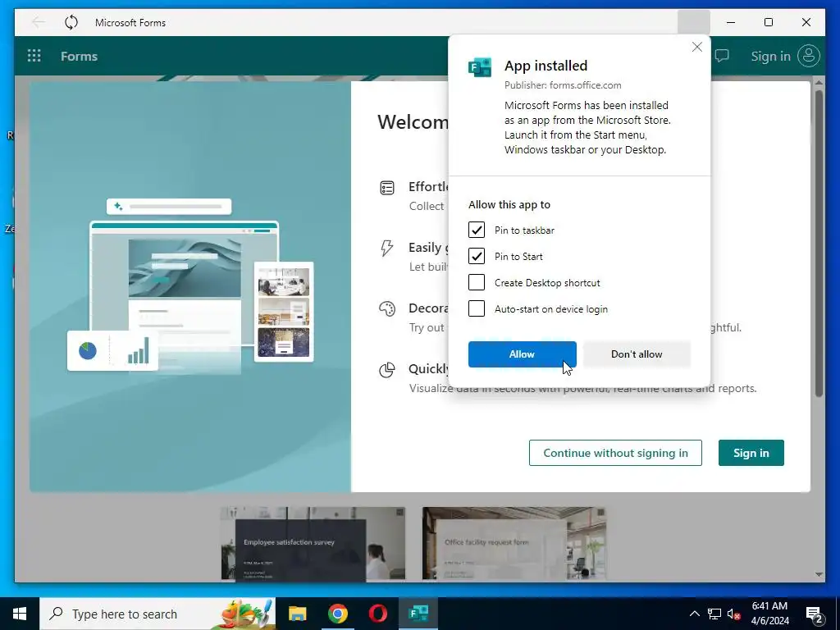Viewport: 840px width, 630px height.
Task: Uncheck Pin to taskbar
Action: pos(477,230)
